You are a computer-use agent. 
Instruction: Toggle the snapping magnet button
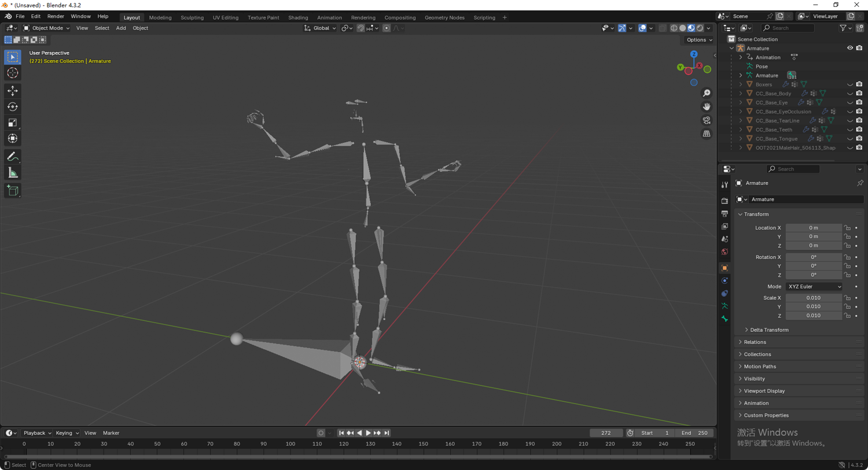(x=361, y=28)
